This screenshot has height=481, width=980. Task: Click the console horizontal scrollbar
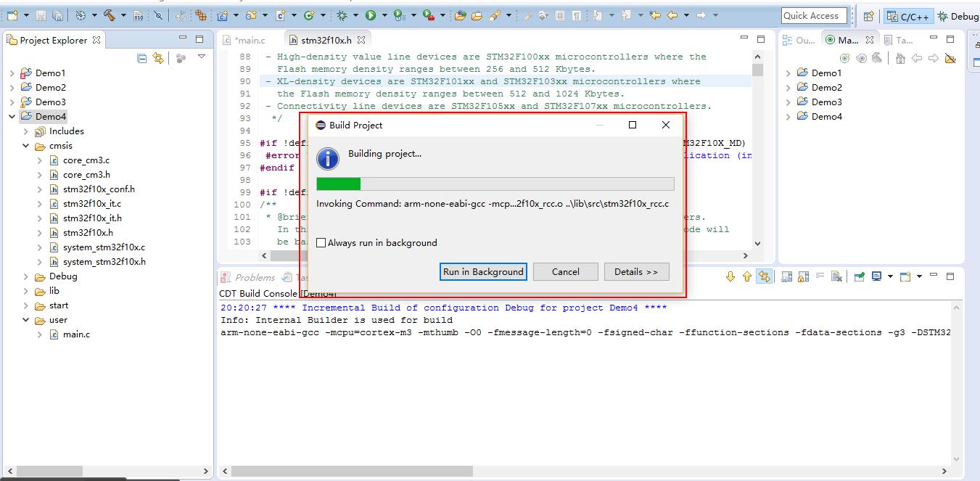[x=584, y=472]
